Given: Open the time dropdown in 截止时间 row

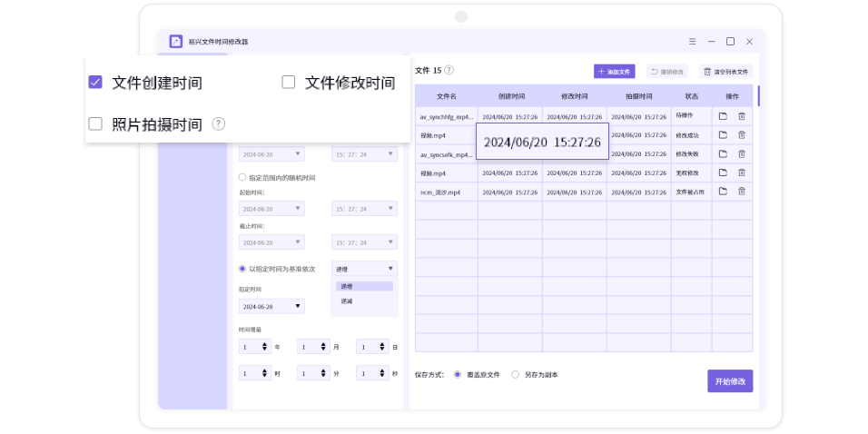Looking at the screenshot, I should (x=364, y=242).
